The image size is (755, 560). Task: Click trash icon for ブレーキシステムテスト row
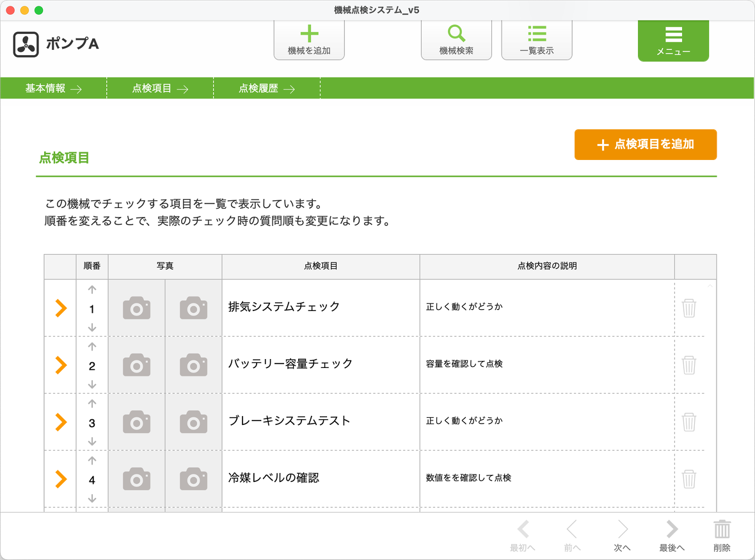click(689, 422)
